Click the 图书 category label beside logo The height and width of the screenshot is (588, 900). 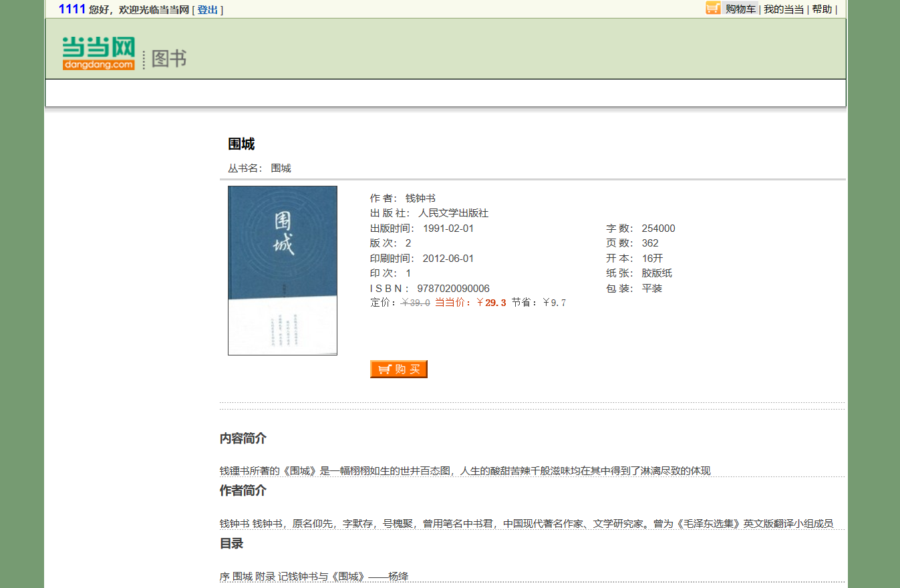coord(169,59)
